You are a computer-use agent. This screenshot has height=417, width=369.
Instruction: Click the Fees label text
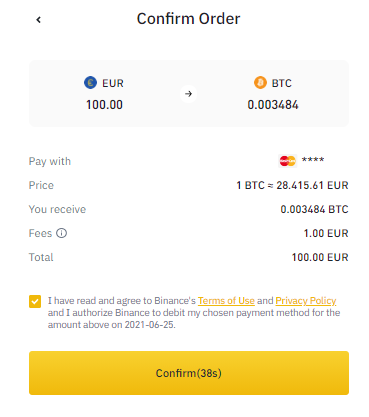[40, 233]
